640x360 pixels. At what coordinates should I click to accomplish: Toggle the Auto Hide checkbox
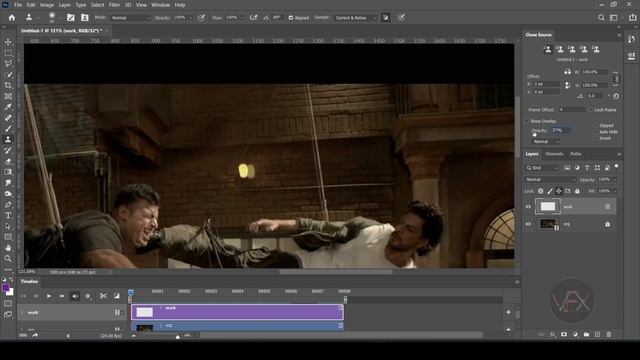(x=596, y=132)
